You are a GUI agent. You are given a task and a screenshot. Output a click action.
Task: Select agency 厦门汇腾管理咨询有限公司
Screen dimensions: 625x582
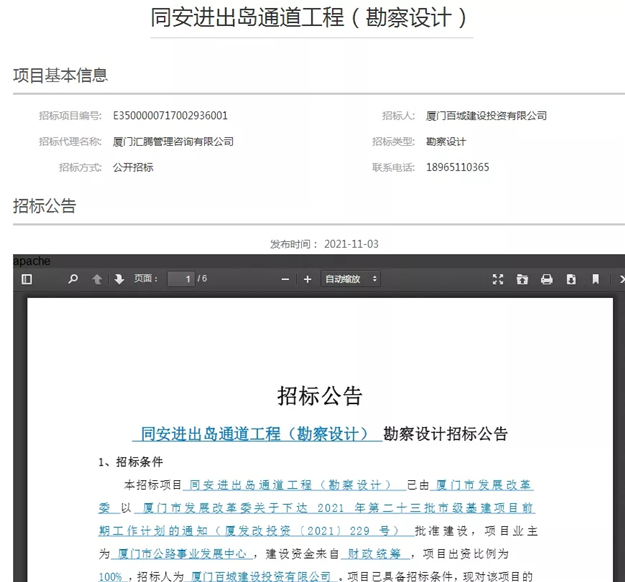pyautogui.click(x=173, y=142)
